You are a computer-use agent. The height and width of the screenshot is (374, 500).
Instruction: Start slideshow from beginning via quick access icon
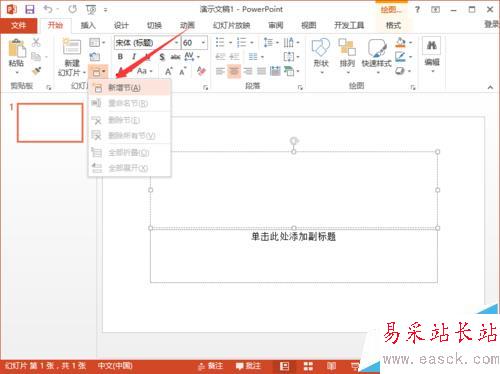coord(91,10)
